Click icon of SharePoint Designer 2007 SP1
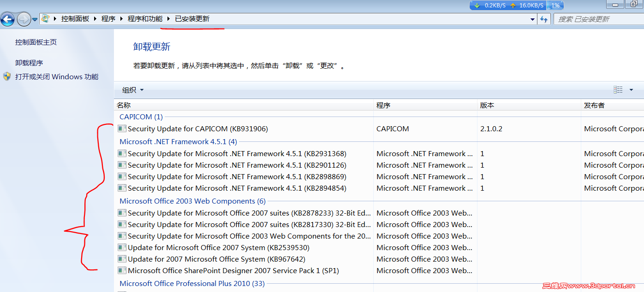 tap(122, 271)
